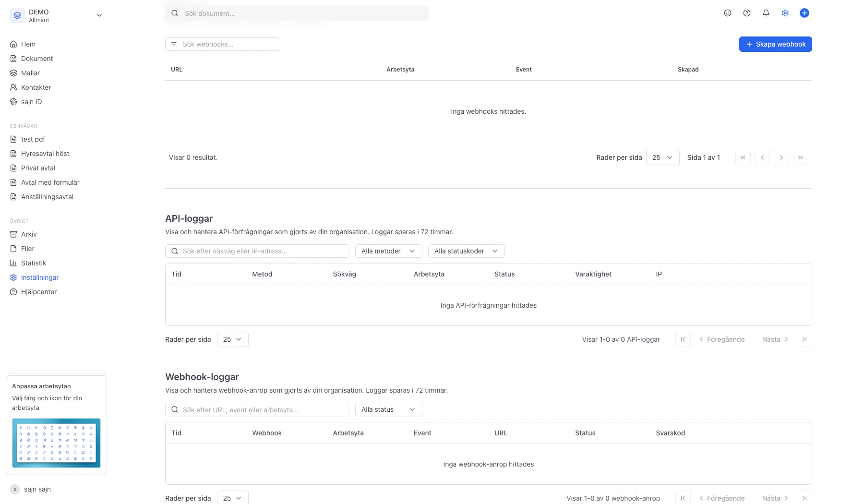Click the DEMO workspace logo icon
The width and height of the screenshot is (864, 504).
[x=17, y=15]
